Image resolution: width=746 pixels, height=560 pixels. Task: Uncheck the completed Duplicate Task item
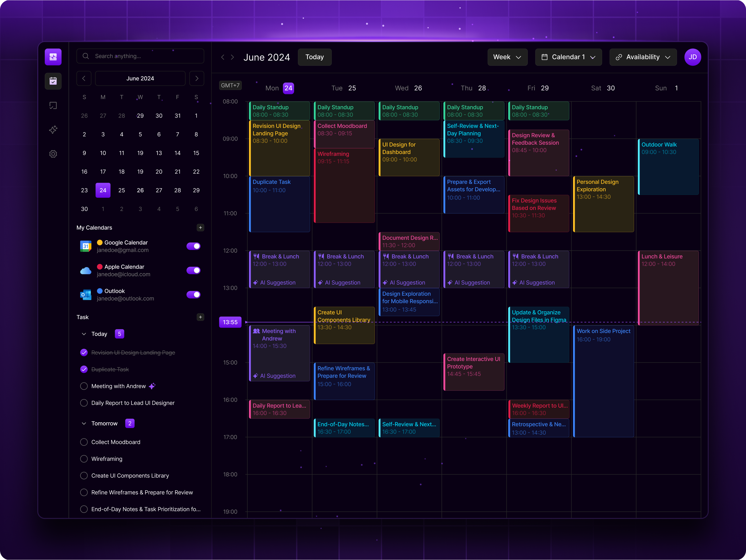(x=84, y=369)
